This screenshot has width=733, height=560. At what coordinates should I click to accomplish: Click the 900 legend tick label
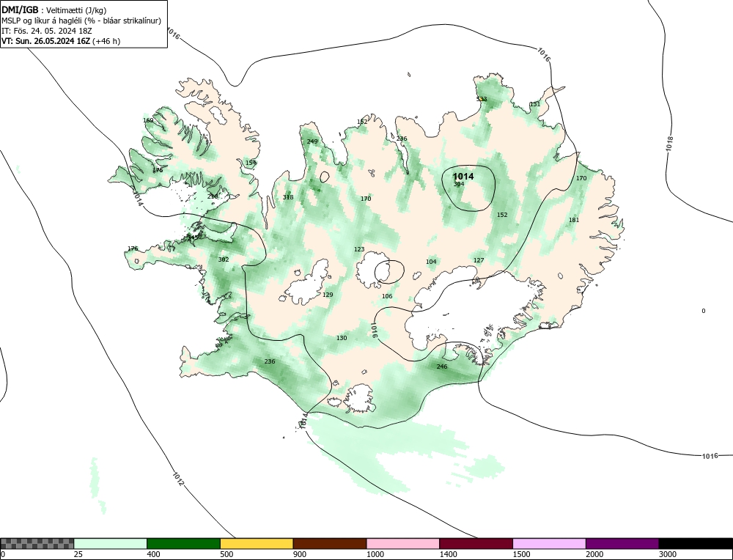pos(299,554)
